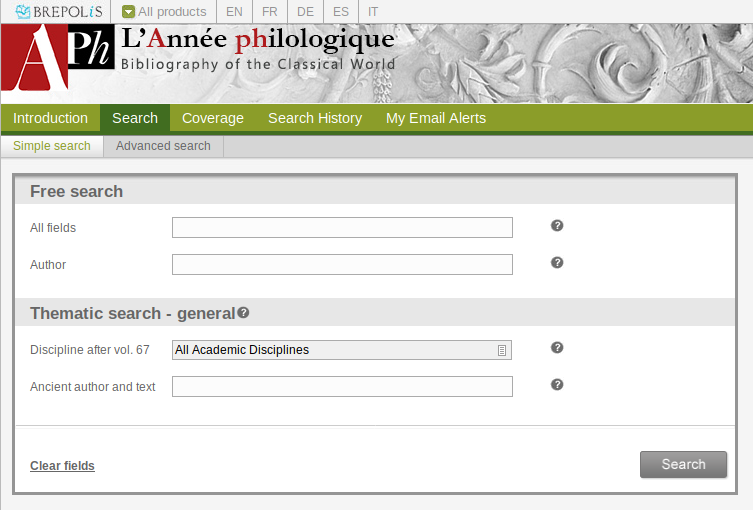
Task: Focus the Author input box
Action: pyautogui.click(x=342, y=265)
